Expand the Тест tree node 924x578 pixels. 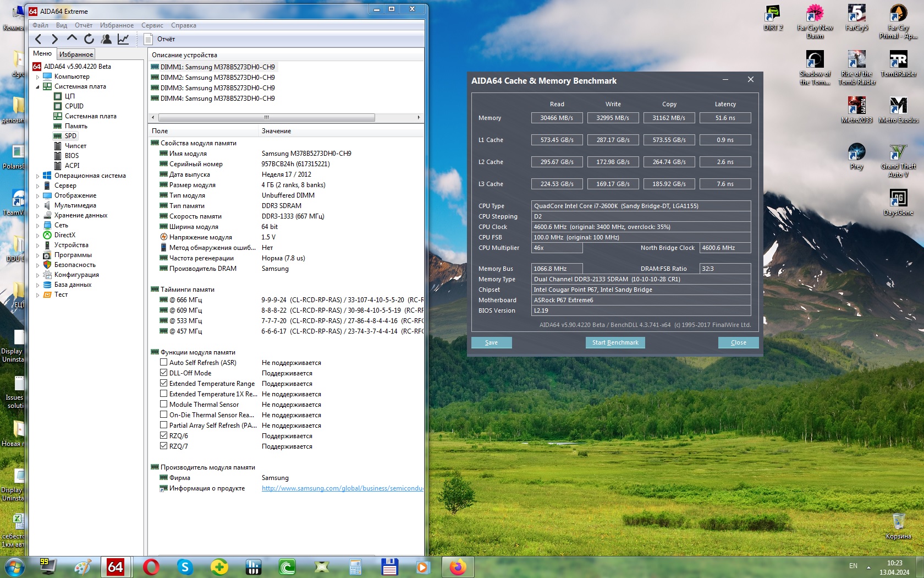point(37,295)
